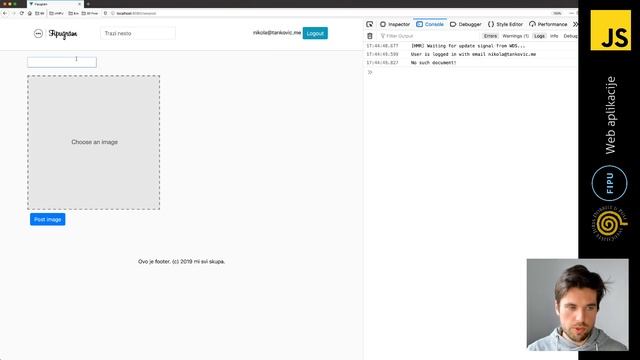
Task: Clear console output with trash icon
Action: tap(370, 36)
